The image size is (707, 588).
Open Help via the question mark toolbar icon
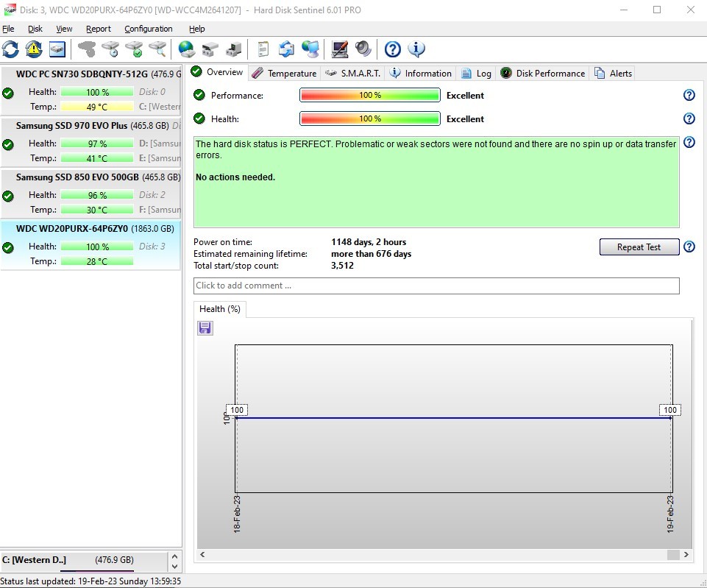[x=393, y=49]
